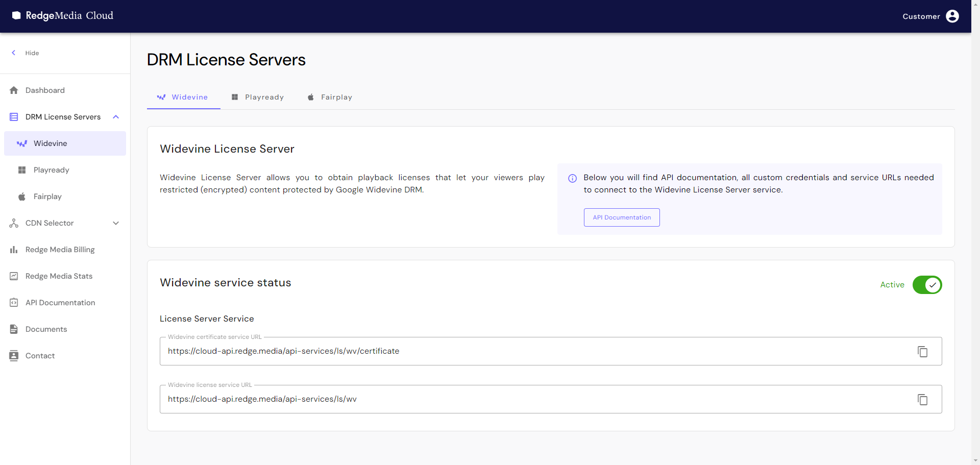The height and width of the screenshot is (465, 980).
Task: Open the Documents page icon
Action: pos(13,329)
